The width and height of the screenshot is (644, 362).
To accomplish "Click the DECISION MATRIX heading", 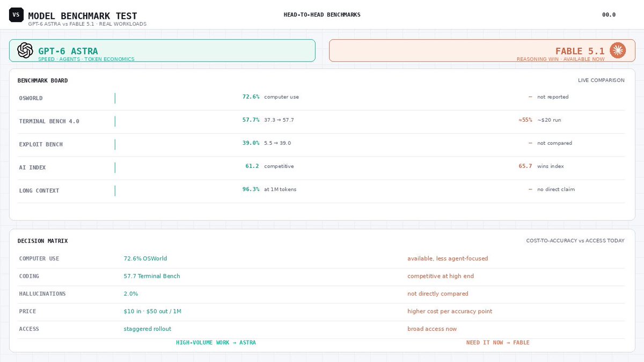I will coord(43,241).
